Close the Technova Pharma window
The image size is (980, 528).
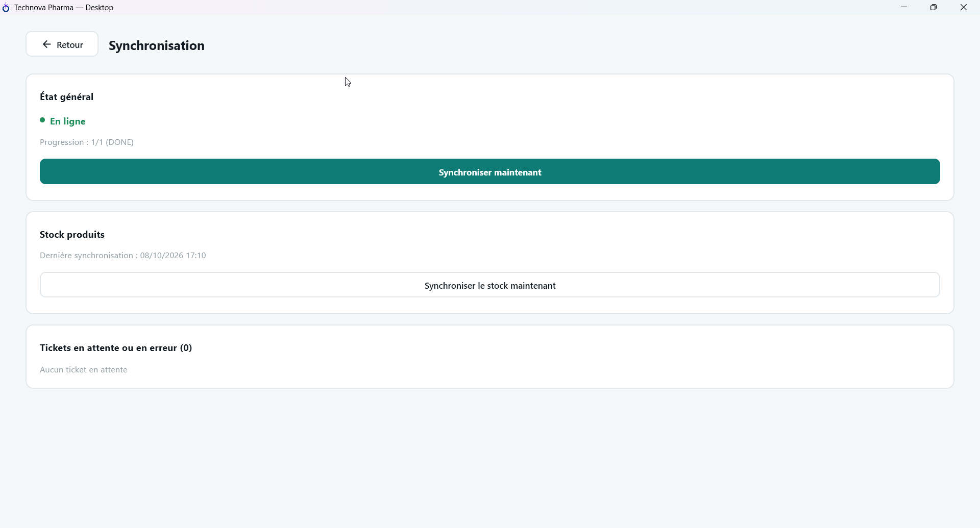[x=964, y=7]
